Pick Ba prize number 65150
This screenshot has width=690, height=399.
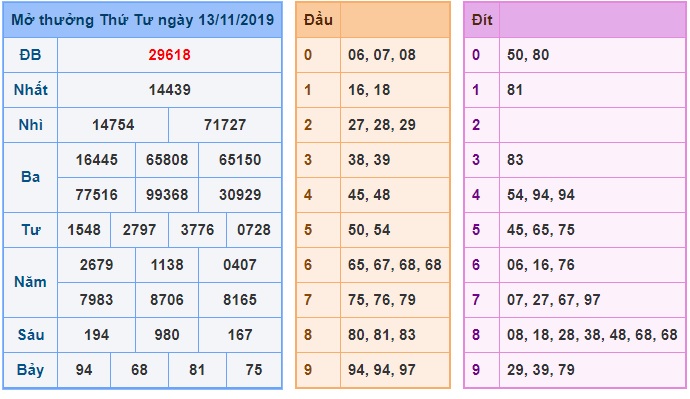pos(240,160)
